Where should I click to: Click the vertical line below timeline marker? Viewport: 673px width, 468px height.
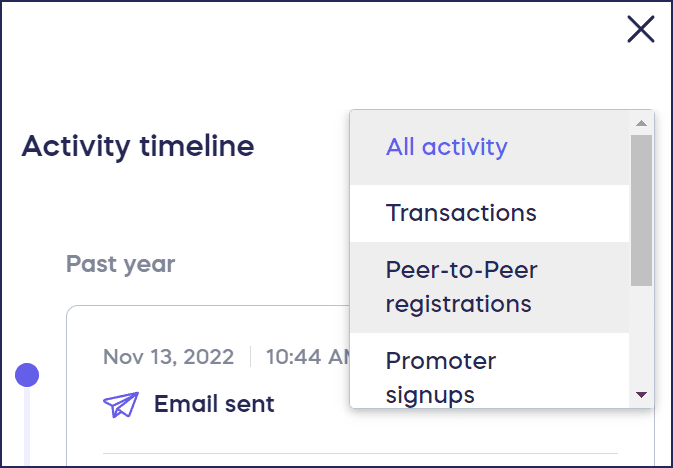[x=27, y=430]
